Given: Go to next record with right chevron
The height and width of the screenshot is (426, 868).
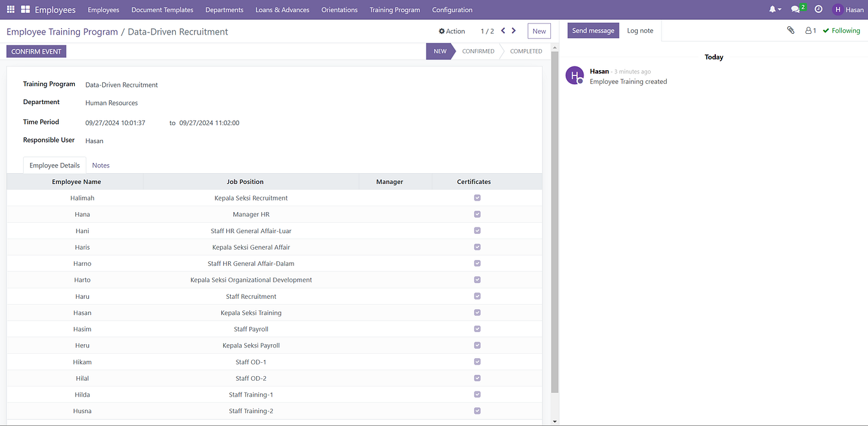Looking at the screenshot, I should pyautogui.click(x=513, y=30).
